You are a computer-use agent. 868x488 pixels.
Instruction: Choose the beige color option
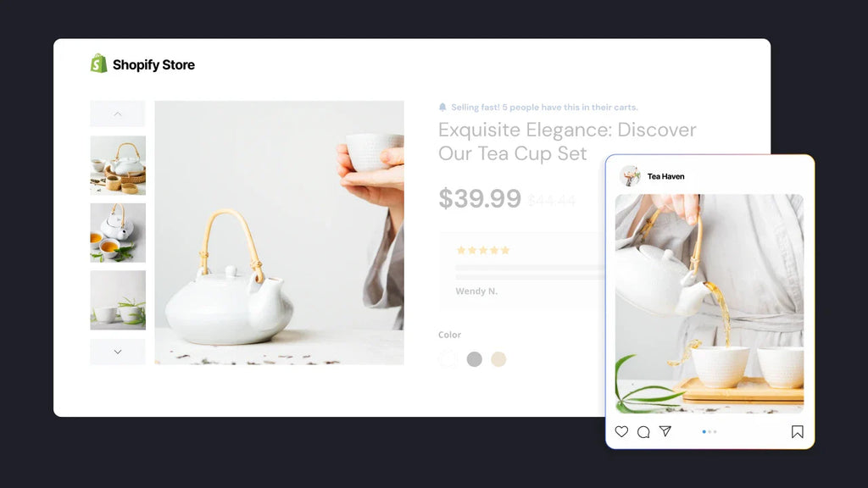[x=498, y=359]
